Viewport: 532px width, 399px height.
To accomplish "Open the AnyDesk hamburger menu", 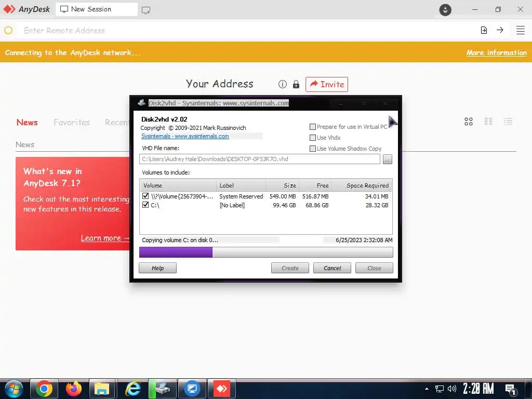I will pyautogui.click(x=521, y=30).
